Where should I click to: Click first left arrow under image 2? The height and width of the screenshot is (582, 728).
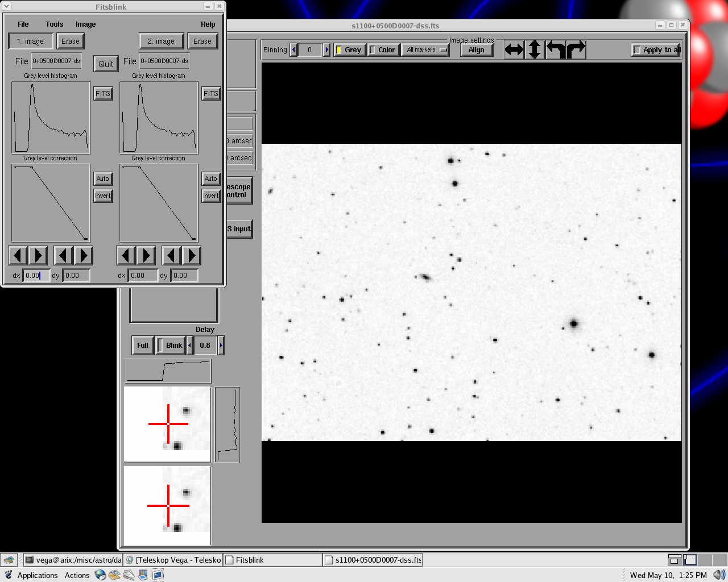pos(126,256)
